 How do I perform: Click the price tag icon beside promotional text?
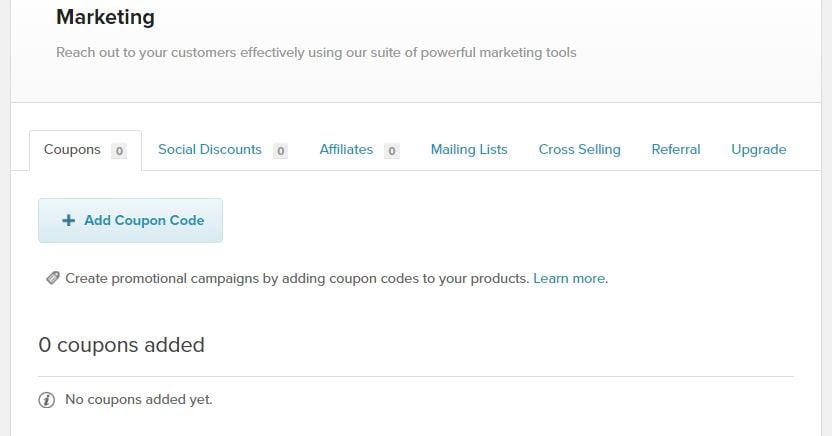(52, 279)
